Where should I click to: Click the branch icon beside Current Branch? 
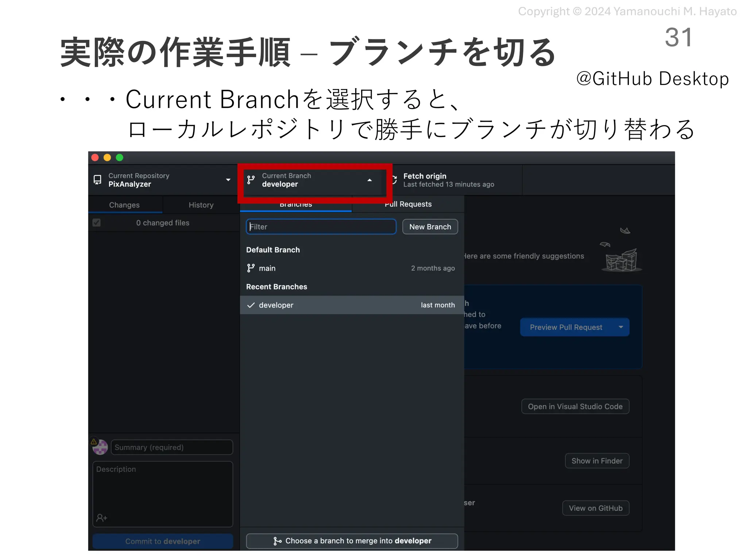coord(251,180)
